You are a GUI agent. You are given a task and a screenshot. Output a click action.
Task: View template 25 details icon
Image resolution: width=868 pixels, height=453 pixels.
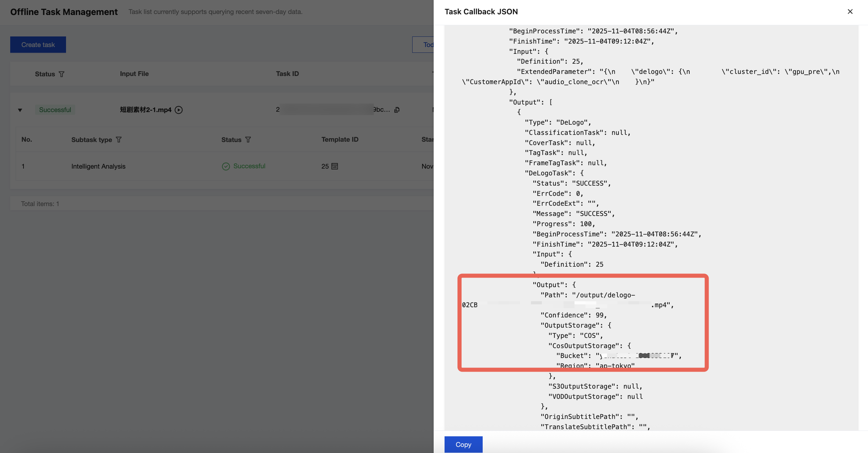335,166
